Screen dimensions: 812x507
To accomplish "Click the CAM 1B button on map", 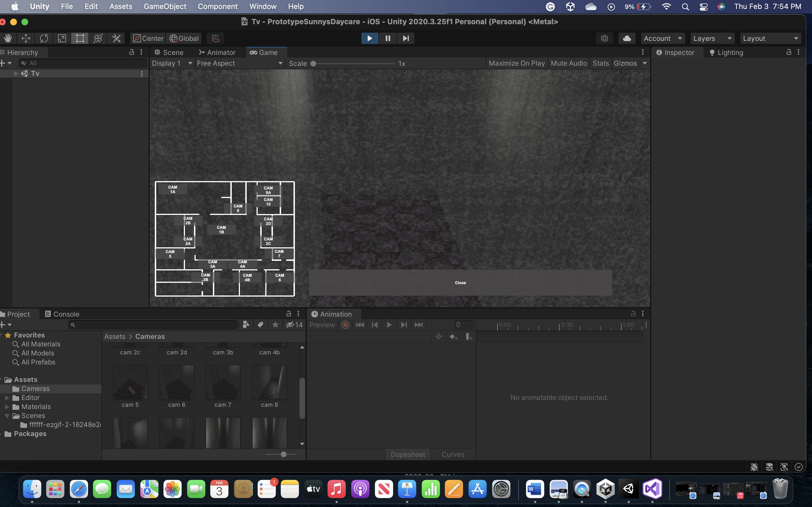I will (221, 230).
